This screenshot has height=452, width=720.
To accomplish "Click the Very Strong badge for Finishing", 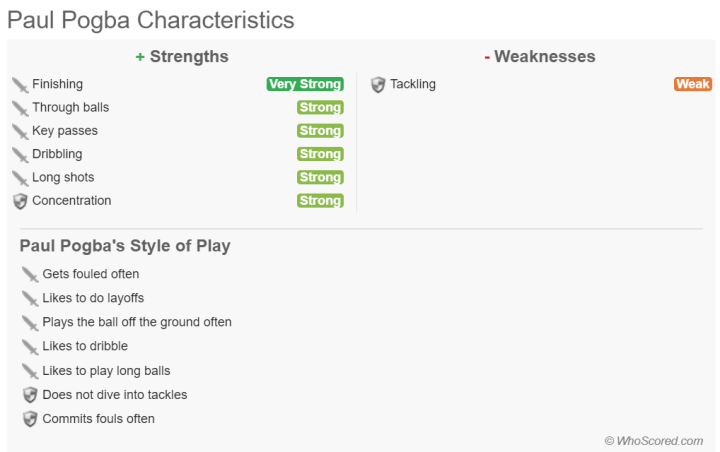I will [305, 85].
